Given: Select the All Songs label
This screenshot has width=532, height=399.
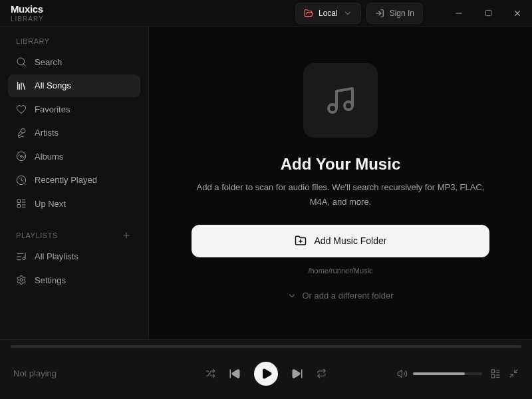Looking at the screenshot, I should tap(53, 86).
